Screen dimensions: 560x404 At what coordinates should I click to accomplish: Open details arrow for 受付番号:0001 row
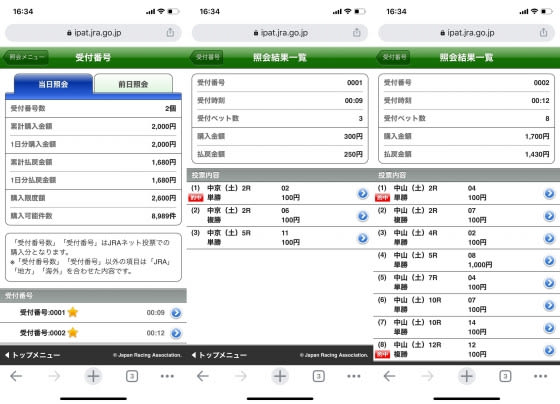[176, 313]
